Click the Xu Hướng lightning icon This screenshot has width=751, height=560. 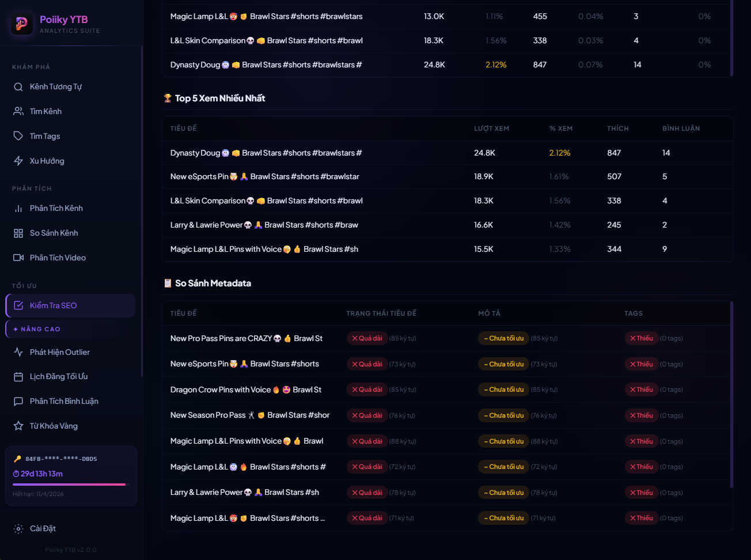point(18,161)
